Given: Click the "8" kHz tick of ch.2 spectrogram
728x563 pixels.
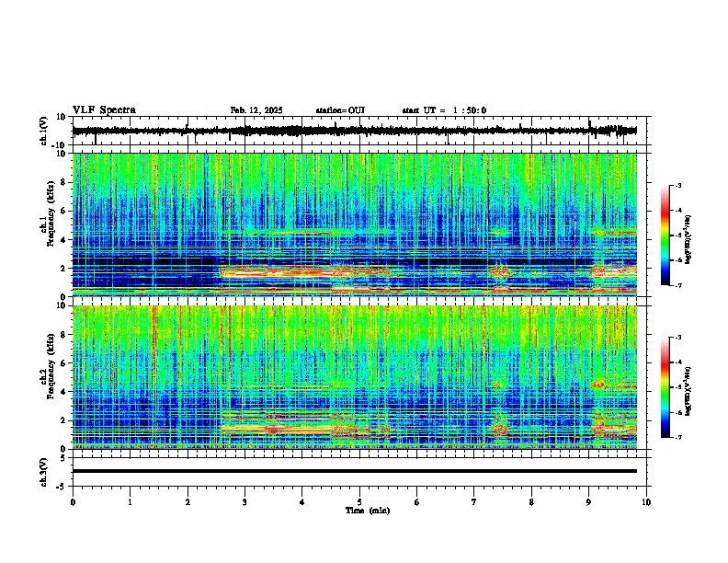Looking at the screenshot, I should point(63,335).
